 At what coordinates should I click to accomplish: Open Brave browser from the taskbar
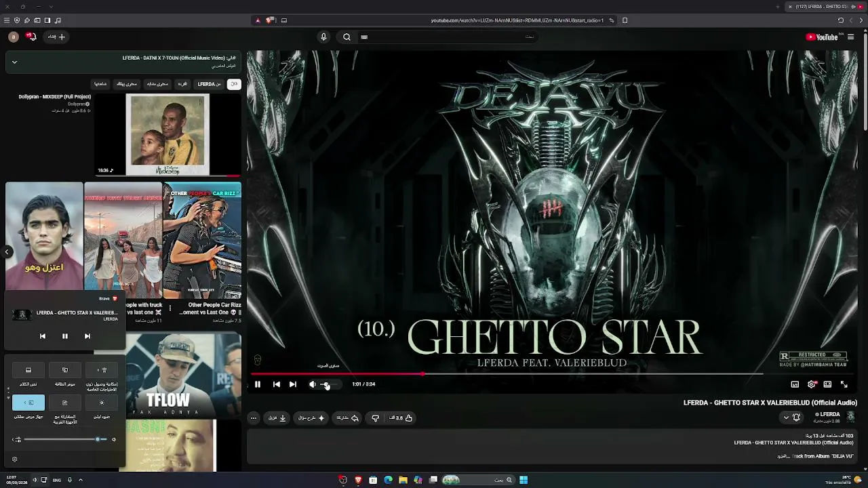(x=358, y=480)
